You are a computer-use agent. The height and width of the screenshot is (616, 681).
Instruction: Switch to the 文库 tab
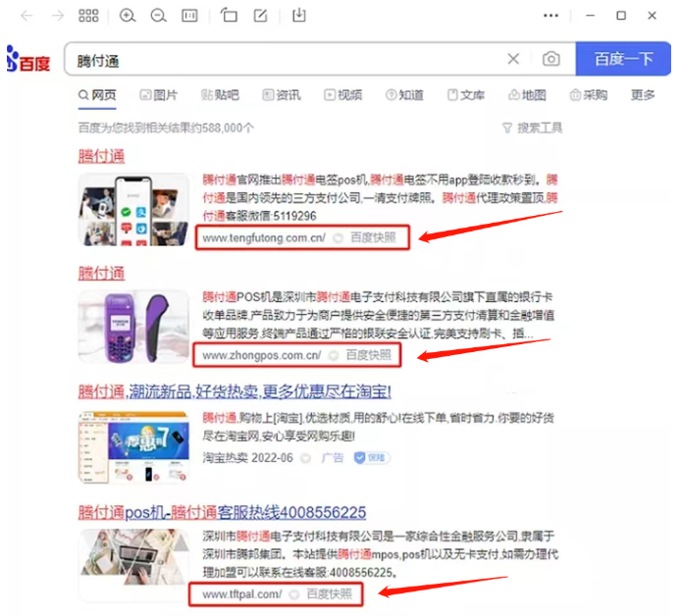click(x=466, y=95)
